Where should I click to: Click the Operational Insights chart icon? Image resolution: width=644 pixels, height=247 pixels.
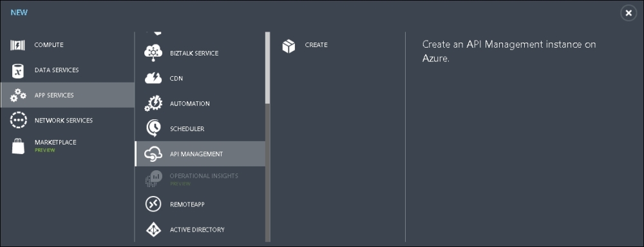click(x=153, y=179)
